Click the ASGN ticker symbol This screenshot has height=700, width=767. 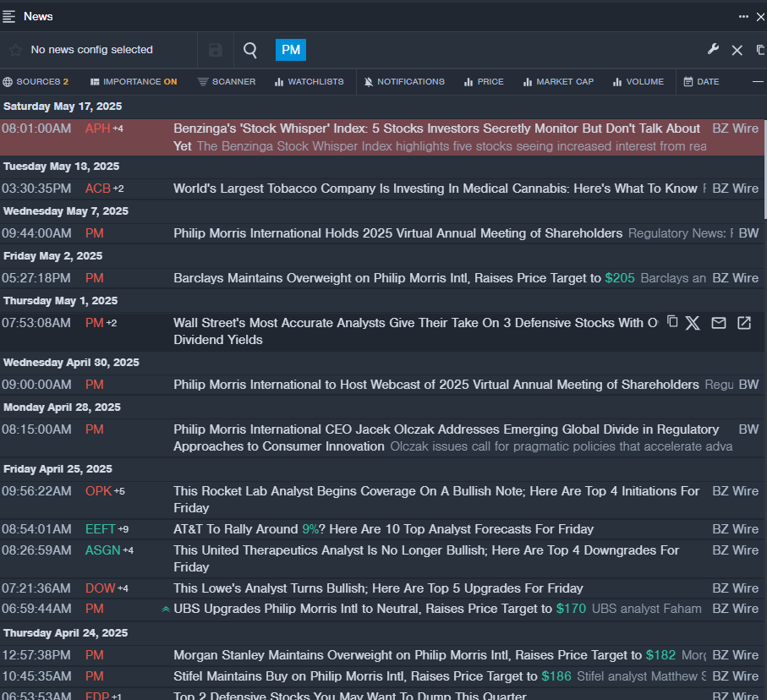point(102,550)
